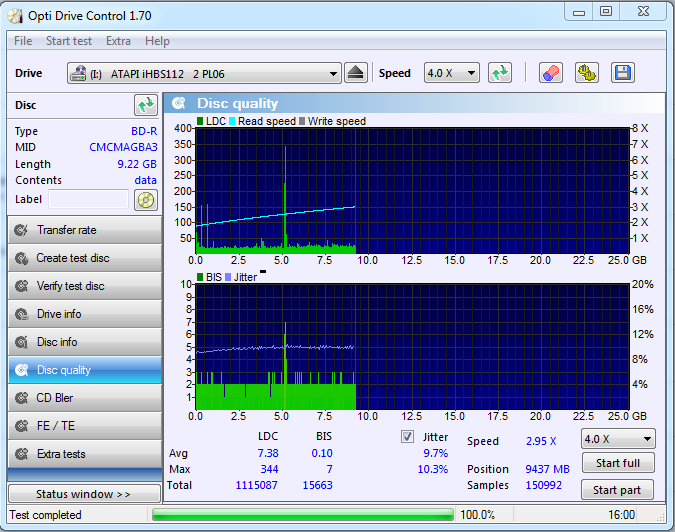Click the Disc info sidebar icon
675x532 pixels.
(x=21, y=342)
